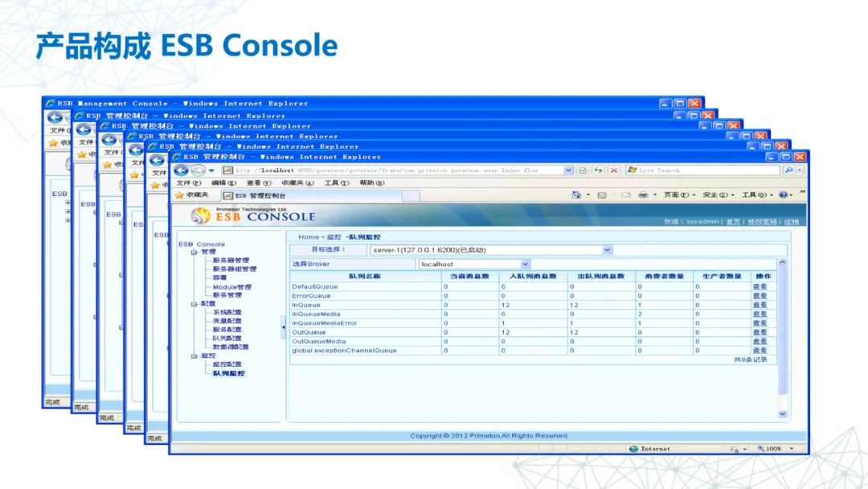The width and height of the screenshot is (868, 489).
Task: Click the 收藏夹 favorites star button
Action: click(x=192, y=195)
